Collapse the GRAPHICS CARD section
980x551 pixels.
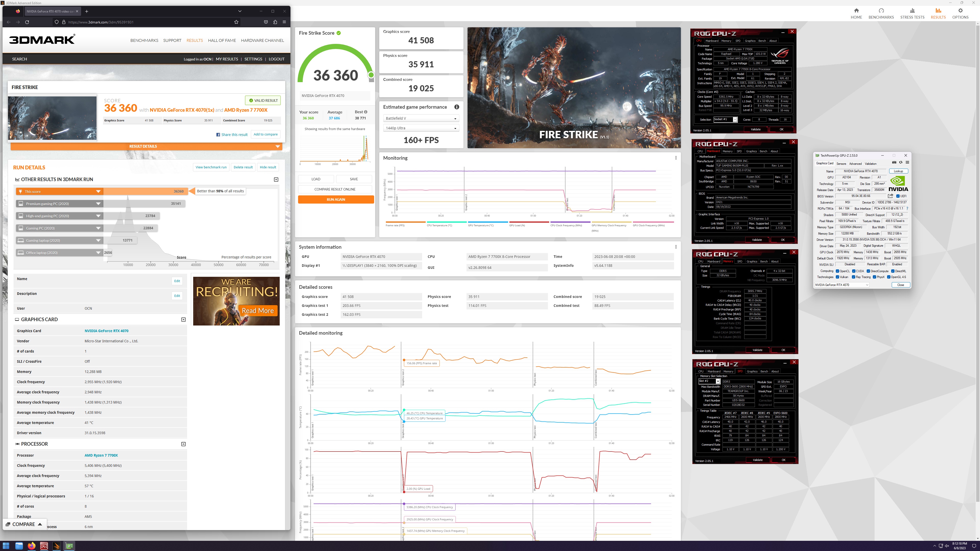click(x=183, y=319)
